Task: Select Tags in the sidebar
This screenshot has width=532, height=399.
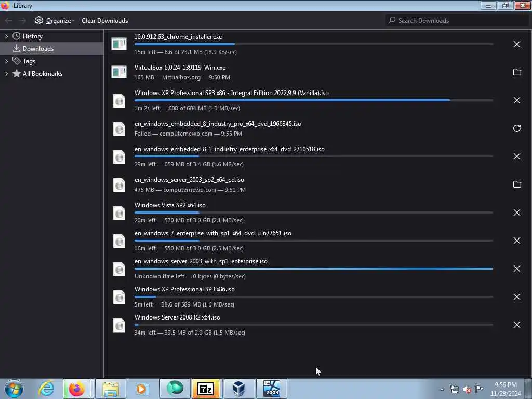Action: [x=29, y=61]
